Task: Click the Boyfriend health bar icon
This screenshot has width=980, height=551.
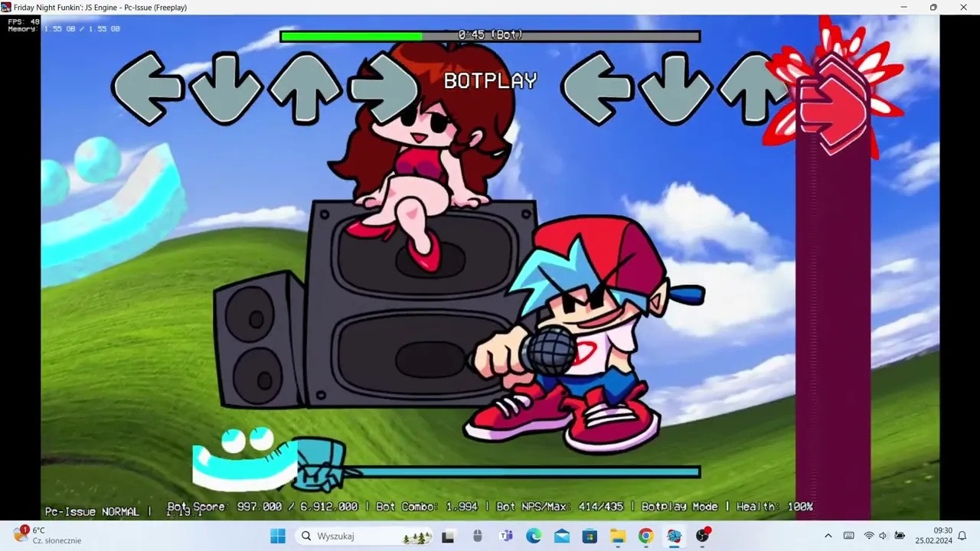Action: 320,465
